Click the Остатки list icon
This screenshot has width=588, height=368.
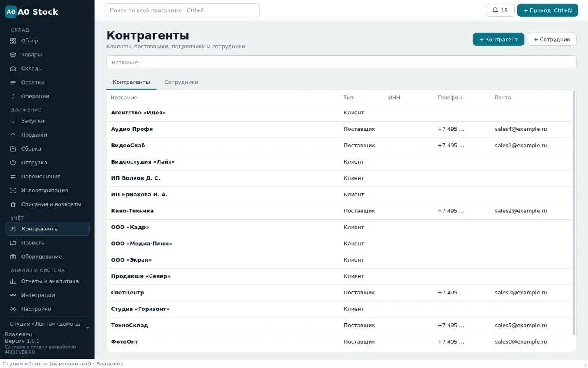coord(13,82)
